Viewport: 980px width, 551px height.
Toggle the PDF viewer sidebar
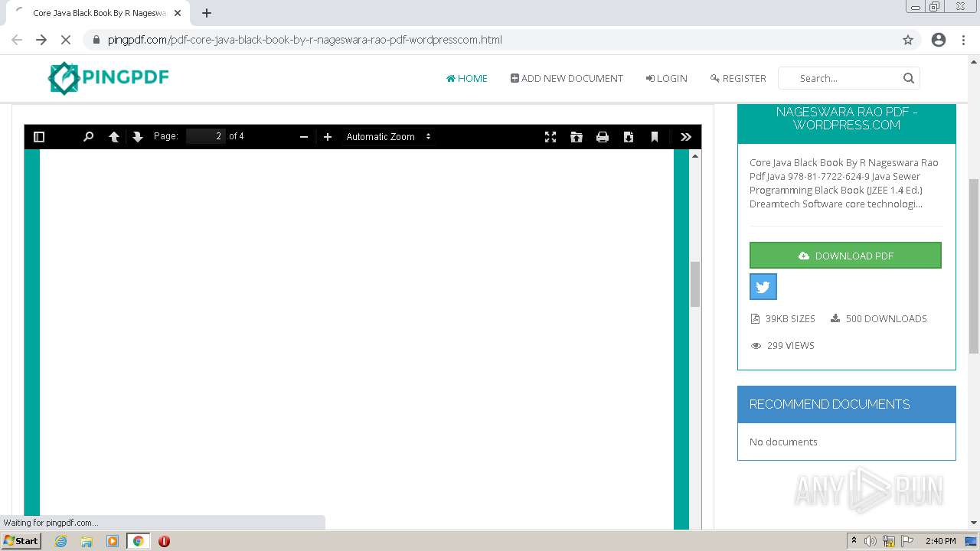(x=39, y=137)
